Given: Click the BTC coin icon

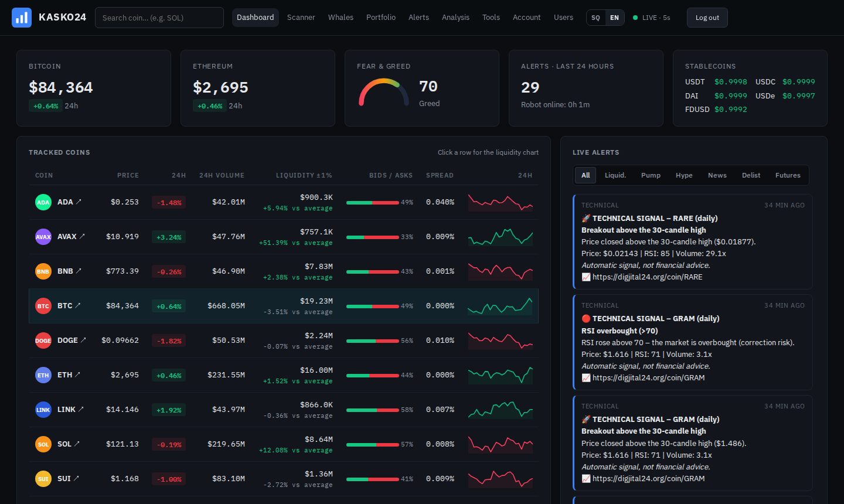Looking at the screenshot, I should click(x=43, y=306).
